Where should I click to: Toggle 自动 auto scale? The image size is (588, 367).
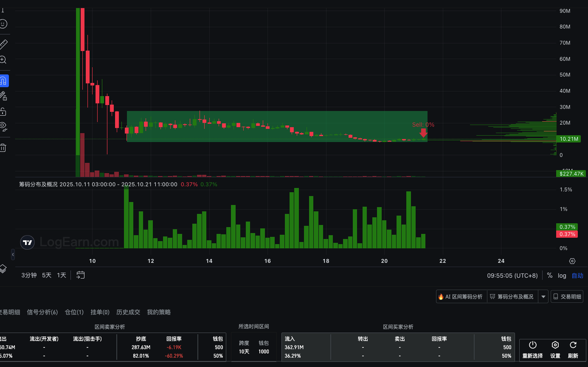(577, 276)
